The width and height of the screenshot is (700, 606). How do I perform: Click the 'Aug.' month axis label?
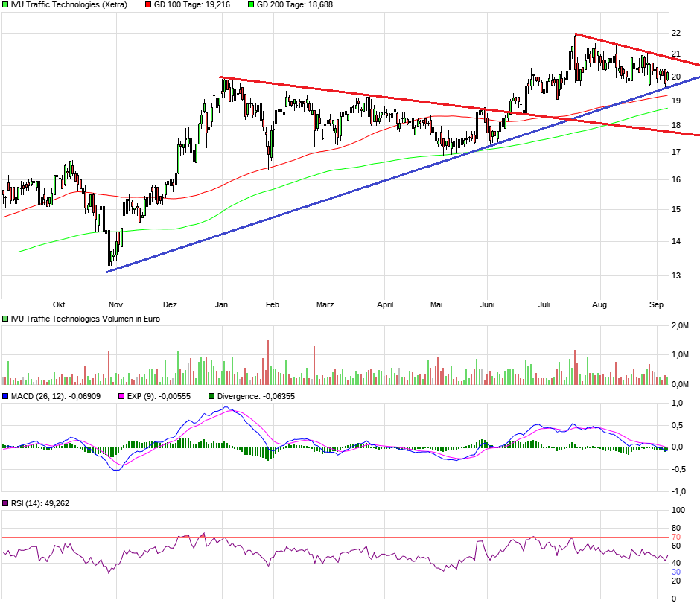[x=600, y=304]
